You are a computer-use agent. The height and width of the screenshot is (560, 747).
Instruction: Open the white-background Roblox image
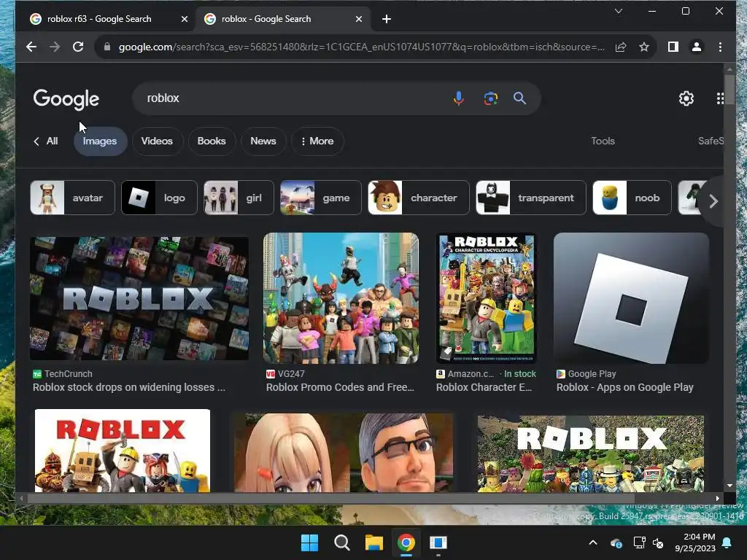[x=123, y=451]
